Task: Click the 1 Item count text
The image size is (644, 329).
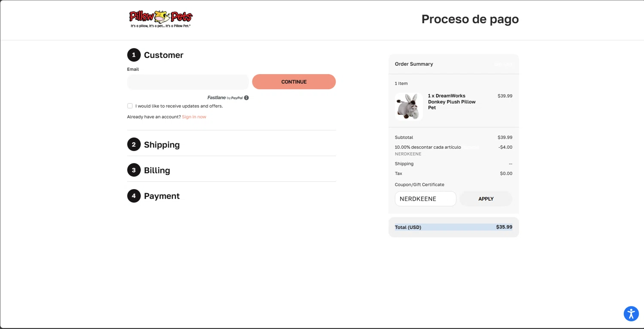Action: click(x=401, y=84)
